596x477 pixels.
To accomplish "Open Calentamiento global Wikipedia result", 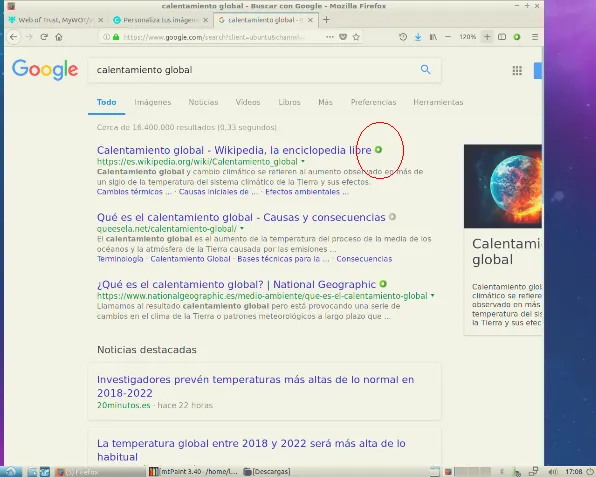I will pos(234,150).
